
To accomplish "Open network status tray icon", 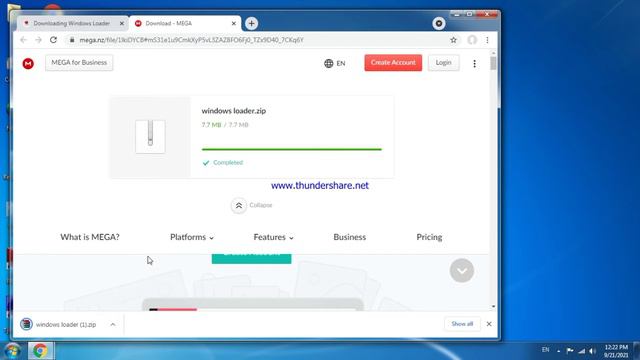I will pos(581,351).
